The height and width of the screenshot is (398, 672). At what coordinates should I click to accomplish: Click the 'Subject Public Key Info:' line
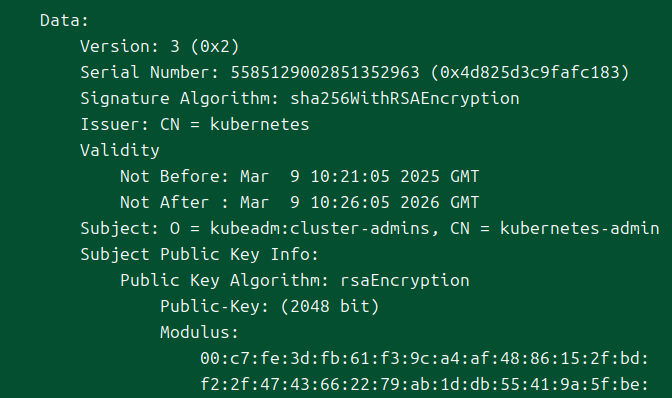[x=199, y=254]
